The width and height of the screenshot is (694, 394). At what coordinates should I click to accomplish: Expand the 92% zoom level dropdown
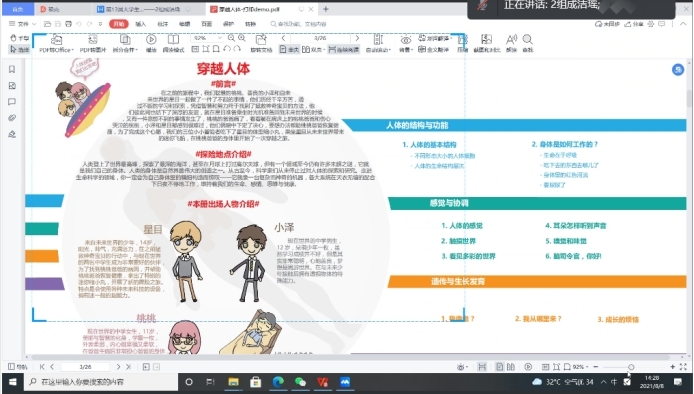220,38
